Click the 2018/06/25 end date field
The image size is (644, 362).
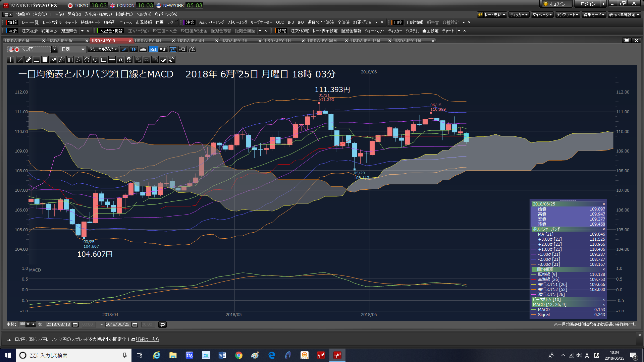coord(118,324)
